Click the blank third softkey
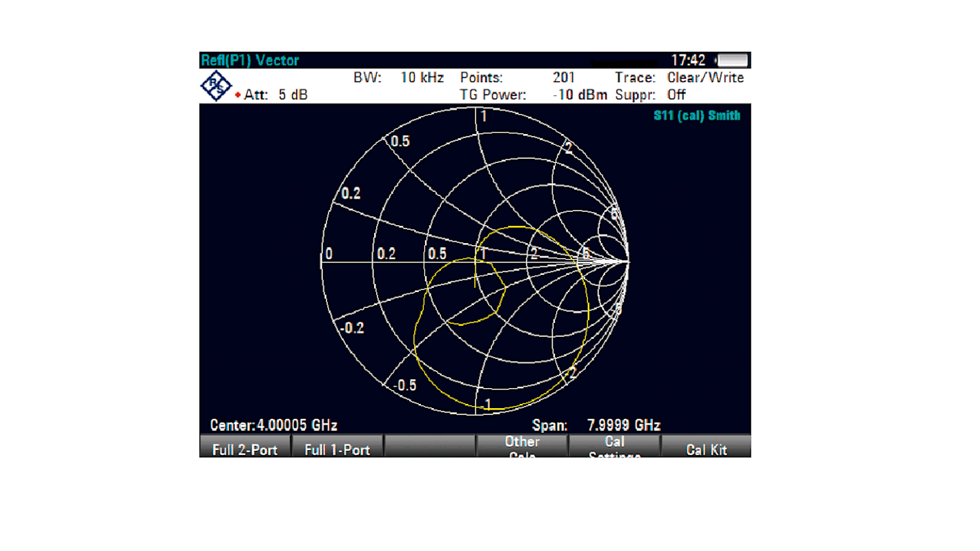The height and width of the screenshot is (551, 980). pyautogui.click(x=429, y=446)
